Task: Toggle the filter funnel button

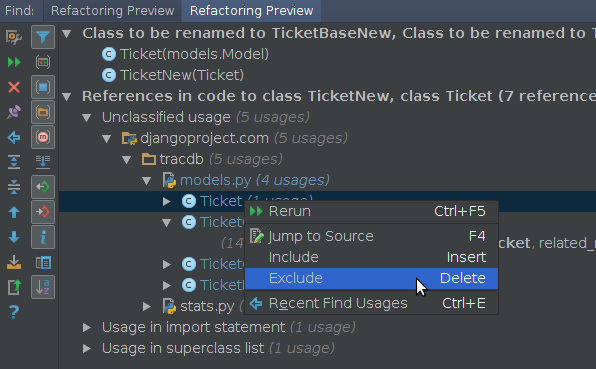Action: (x=43, y=37)
